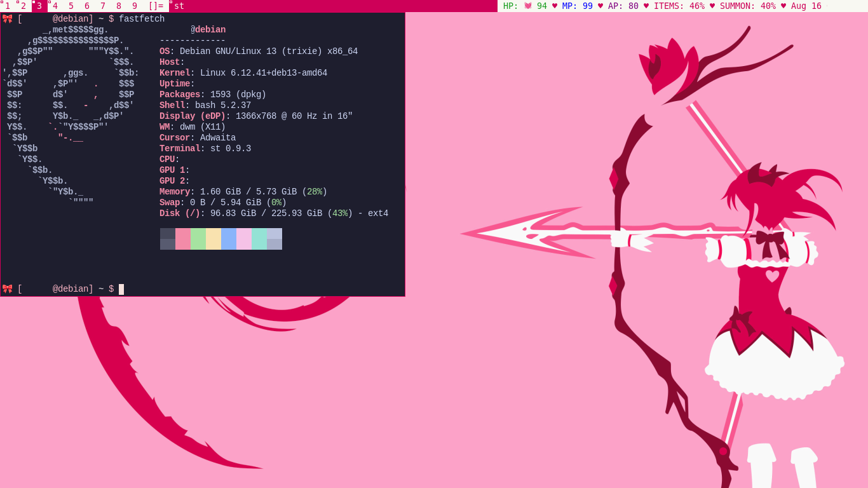
Task: Click the bold @debian header in fastfetch output
Action: 208,30
